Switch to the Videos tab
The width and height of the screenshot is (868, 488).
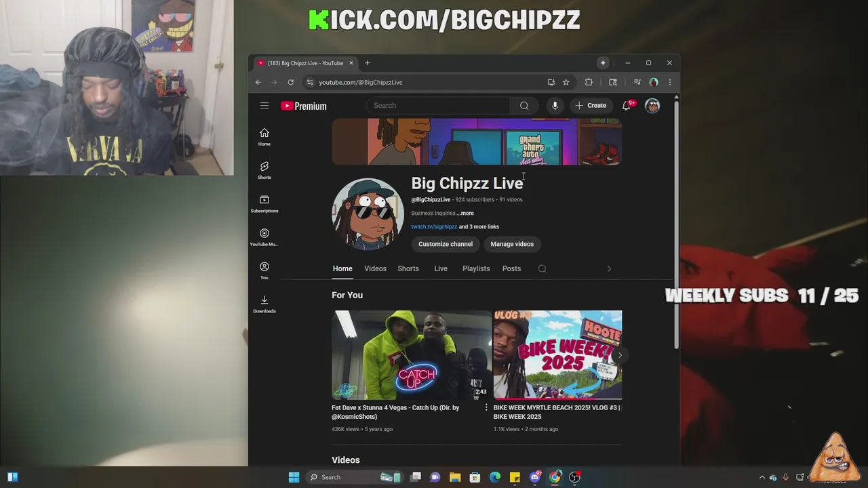point(375,269)
